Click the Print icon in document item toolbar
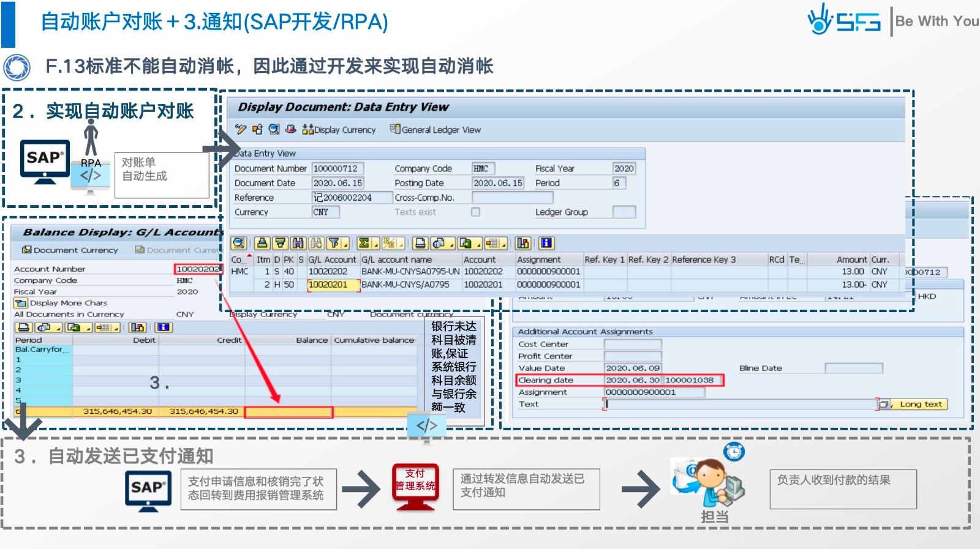 pyautogui.click(x=420, y=243)
